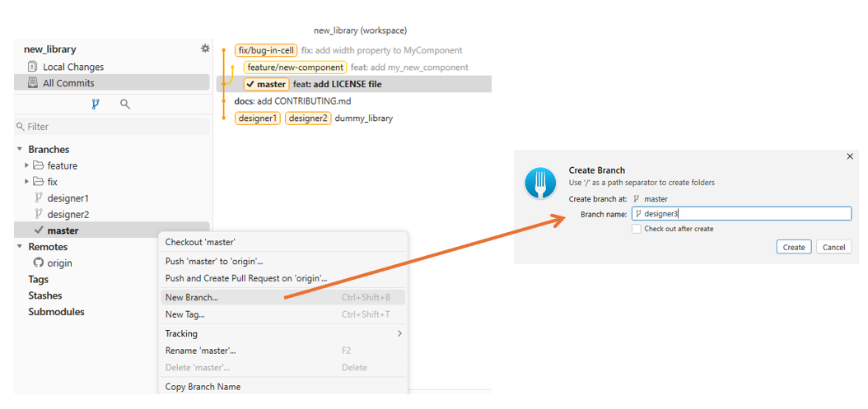
Task: Select Push and Create Pull Request
Action: 282,278
